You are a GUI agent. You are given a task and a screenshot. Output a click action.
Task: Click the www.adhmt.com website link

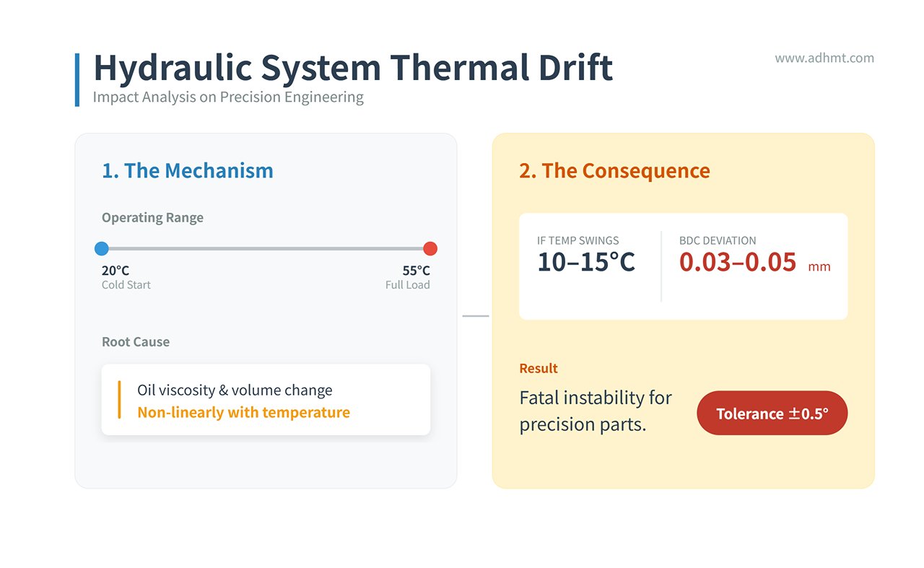(824, 58)
